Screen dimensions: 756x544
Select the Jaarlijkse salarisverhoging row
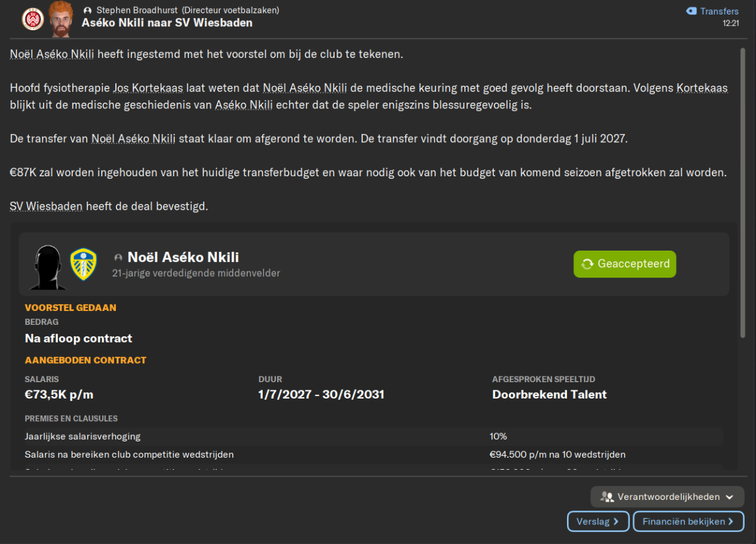coord(374,436)
